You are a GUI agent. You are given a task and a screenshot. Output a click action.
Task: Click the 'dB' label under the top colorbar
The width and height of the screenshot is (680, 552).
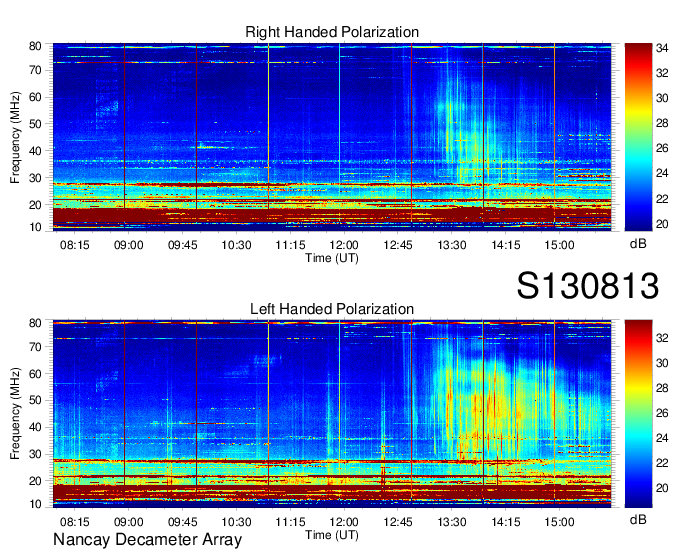point(638,244)
